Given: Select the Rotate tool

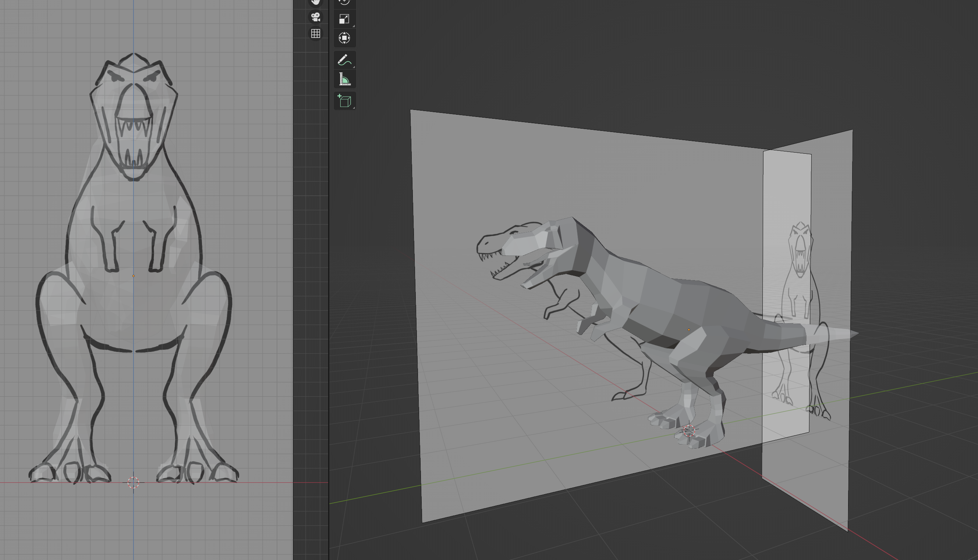Looking at the screenshot, I should (344, 2).
